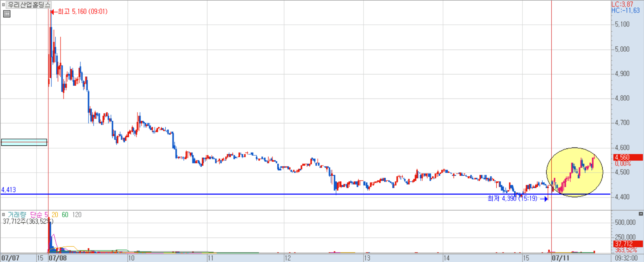Click the red 37,712 volume tag
This screenshot has width=644, height=262.
628,244
